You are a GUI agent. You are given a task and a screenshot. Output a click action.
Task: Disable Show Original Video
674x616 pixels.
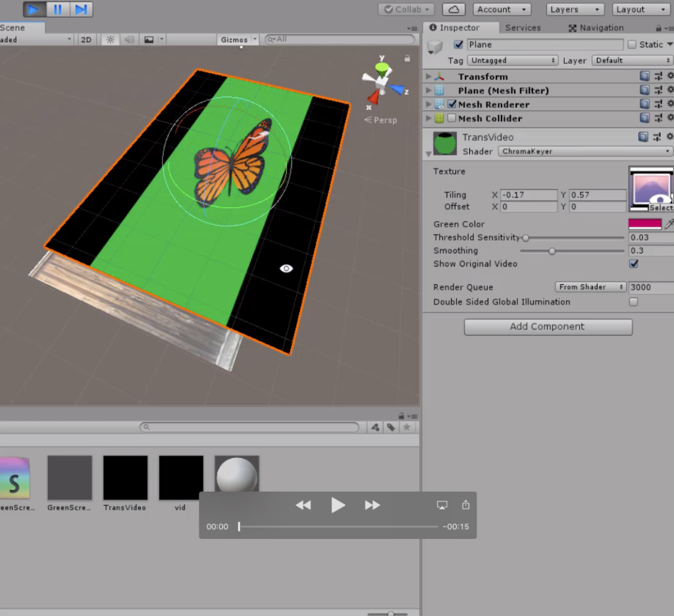point(633,263)
